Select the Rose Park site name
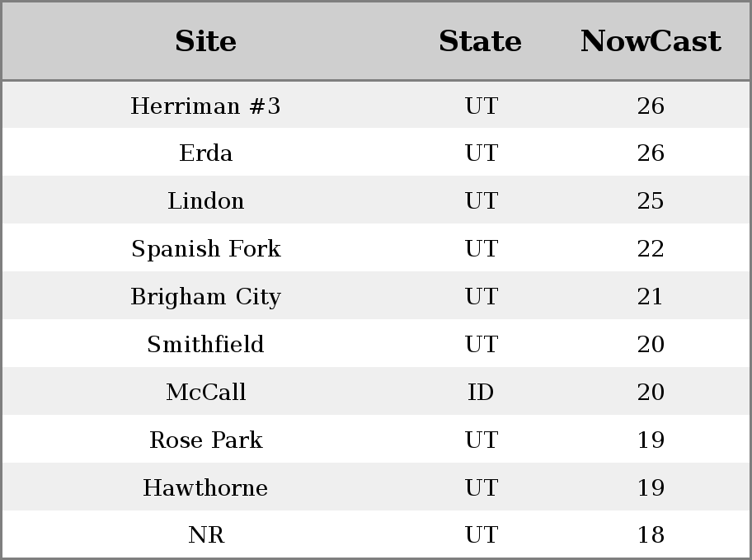The width and height of the screenshot is (752, 560). coord(205,440)
